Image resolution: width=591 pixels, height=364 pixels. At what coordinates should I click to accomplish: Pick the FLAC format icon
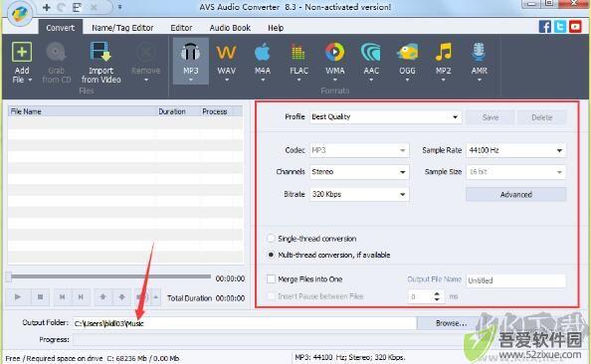(298, 52)
